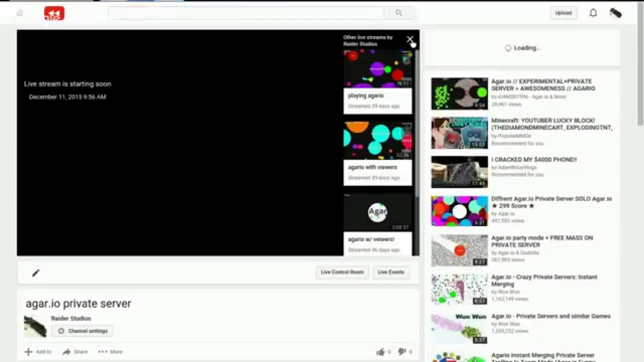This screenshot has height=362, width=644.
Task: Click title 'Agar.io - Private Servers and similar Games'
Action: (x=551, y=316)
